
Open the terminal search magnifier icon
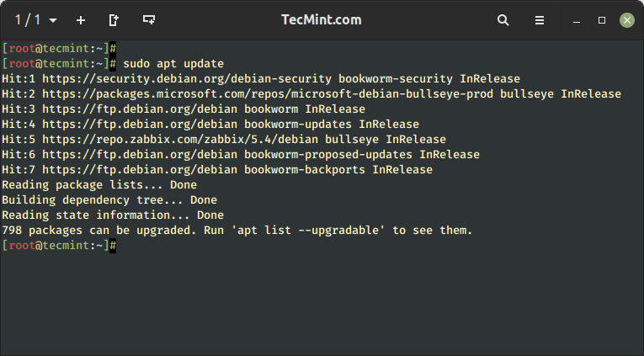[x=503, y=20]
